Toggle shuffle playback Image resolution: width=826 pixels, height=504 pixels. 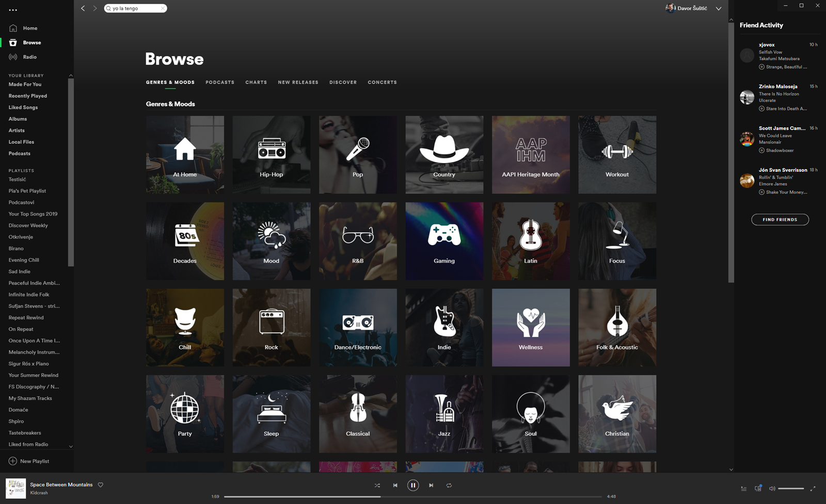click(377, 485)
